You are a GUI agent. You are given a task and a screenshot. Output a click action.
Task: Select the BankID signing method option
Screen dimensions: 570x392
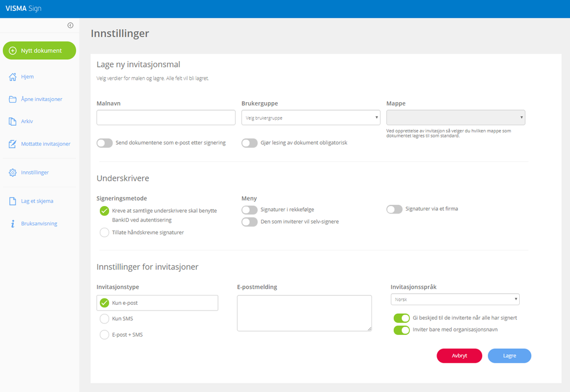pyautogui.click(x=104, y=211)
